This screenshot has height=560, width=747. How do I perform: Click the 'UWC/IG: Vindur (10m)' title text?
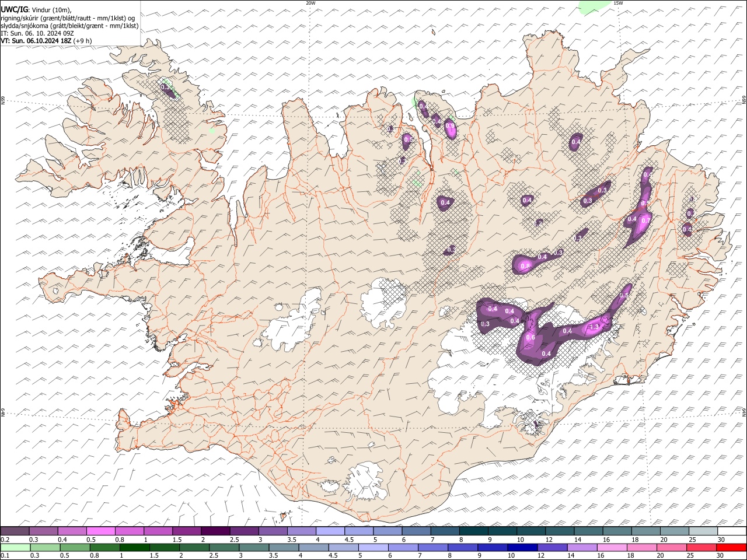click(36, 10)
